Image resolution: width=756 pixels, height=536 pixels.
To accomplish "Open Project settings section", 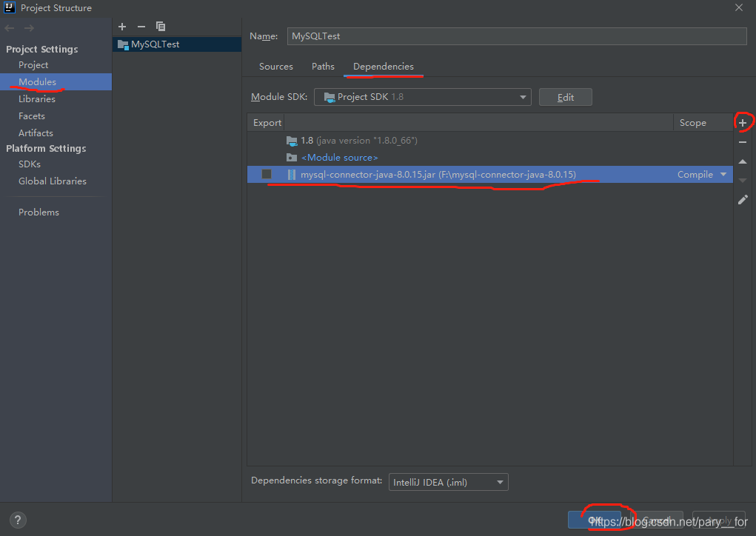I will click(33, 64).
